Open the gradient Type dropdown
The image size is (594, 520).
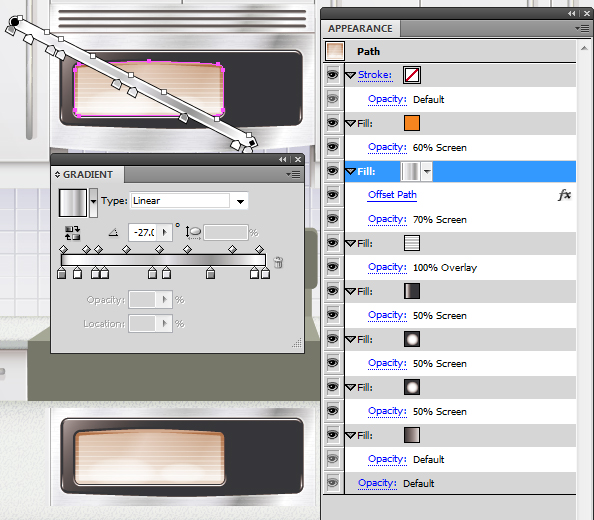point(240,201)
